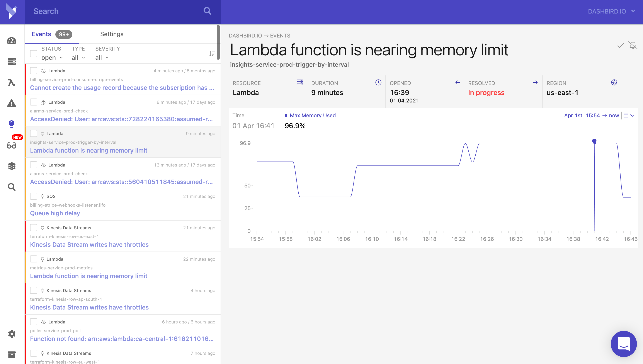Check the billing-service-prod-consume-stripe-events event
The image size is (643, 364).
34,71
